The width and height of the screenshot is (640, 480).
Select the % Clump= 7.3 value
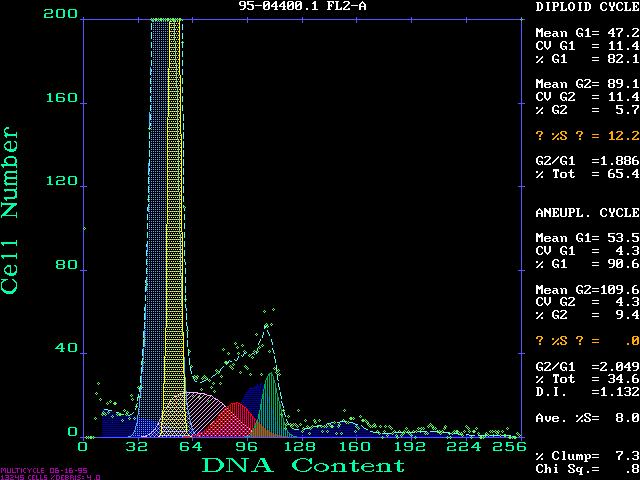click(587, 456)
